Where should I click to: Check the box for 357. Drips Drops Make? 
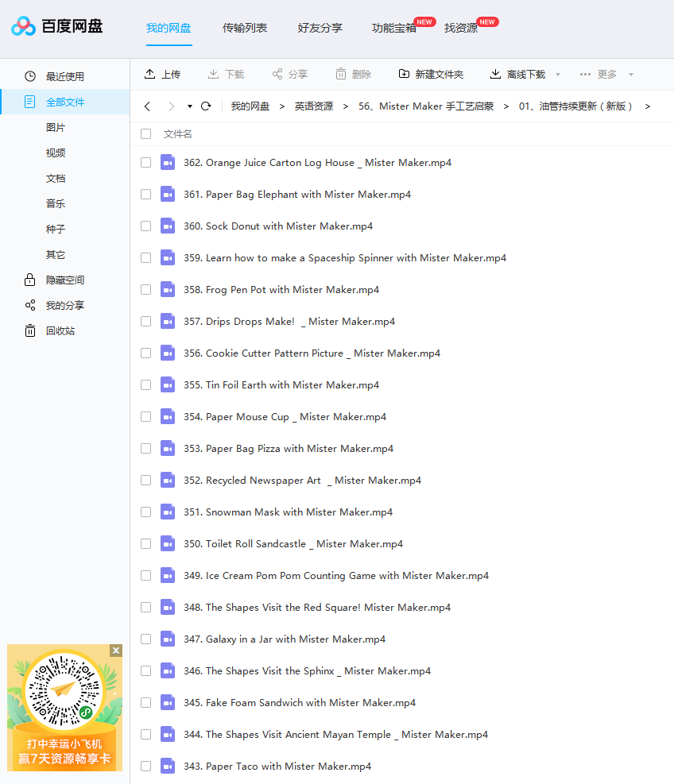pyautogui.click(x=145, y=321)
